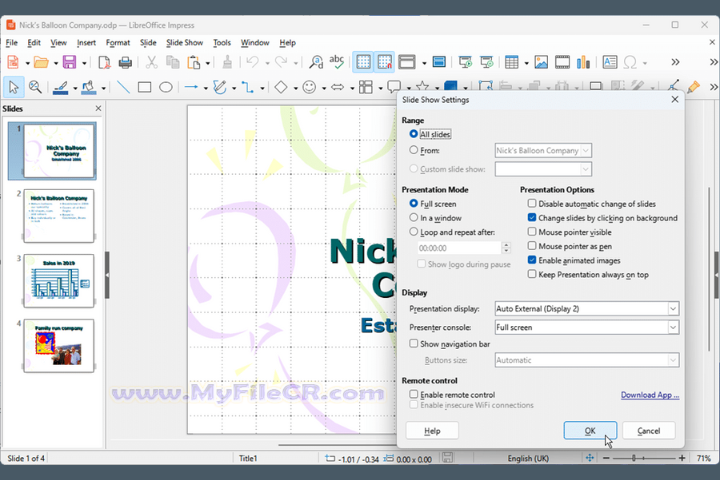Select slide 3 Sales in 2019 thumbnail
Viewport: 720px width, 480px height.
(x=59, y=281)
